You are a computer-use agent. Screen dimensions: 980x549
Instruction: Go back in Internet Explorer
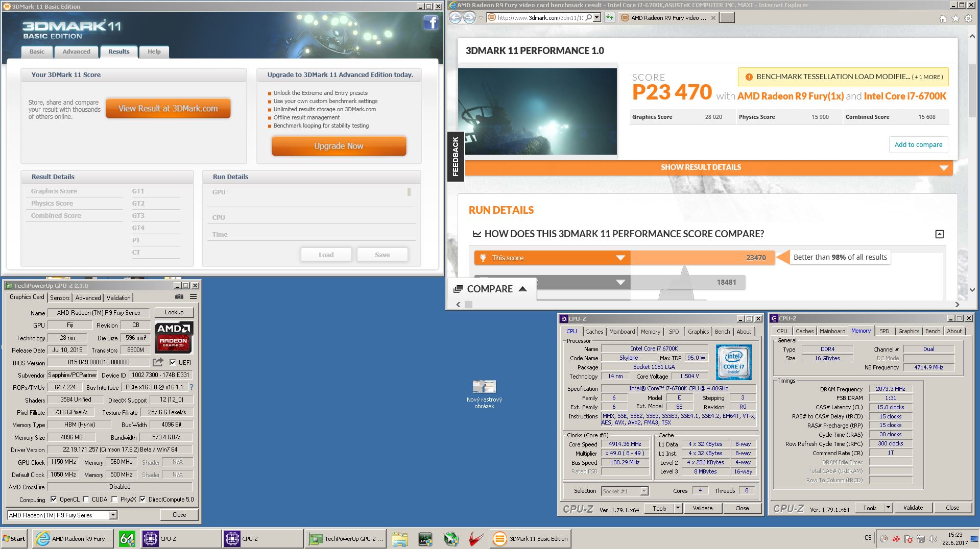pos(456,17)
